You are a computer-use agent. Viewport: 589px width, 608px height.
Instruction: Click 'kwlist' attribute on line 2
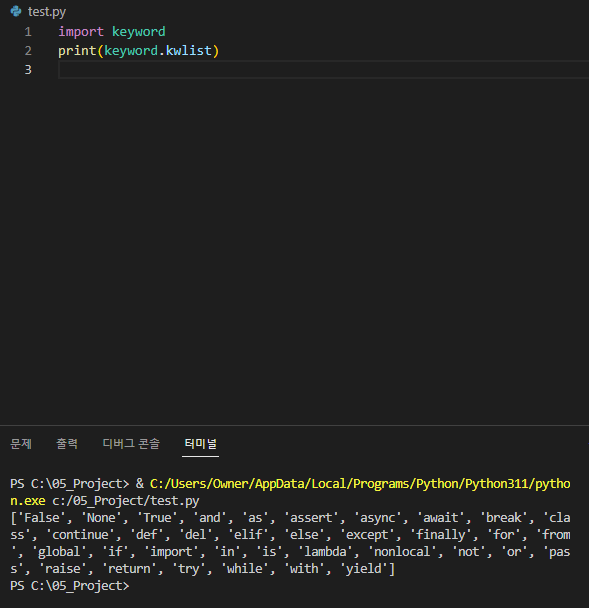[189, 51]
